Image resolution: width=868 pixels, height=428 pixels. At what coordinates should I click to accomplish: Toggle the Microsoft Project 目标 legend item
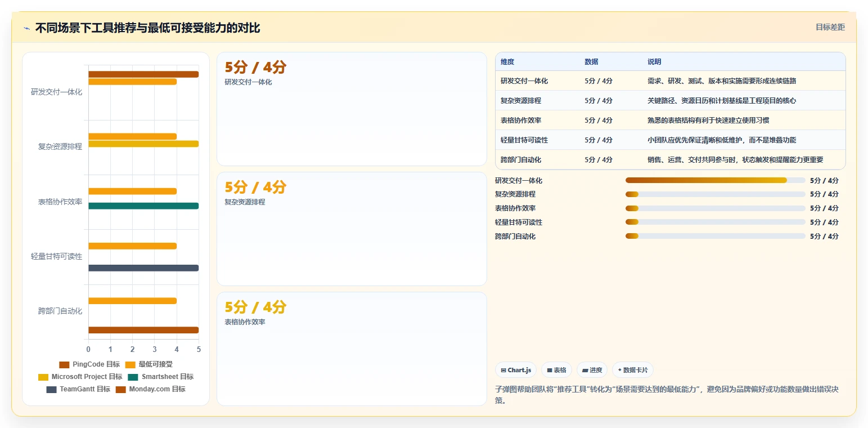[80, 377]
